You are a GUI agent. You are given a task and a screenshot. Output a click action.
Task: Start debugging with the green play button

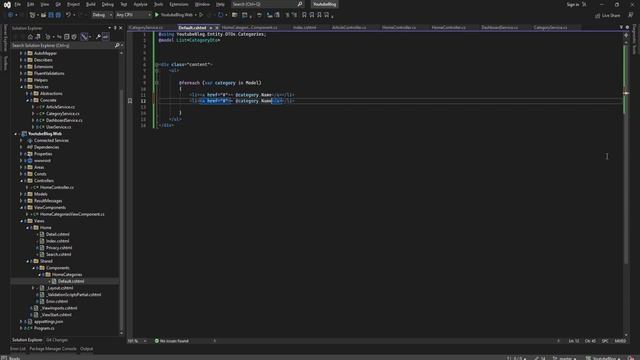click(x=157, y=15)
